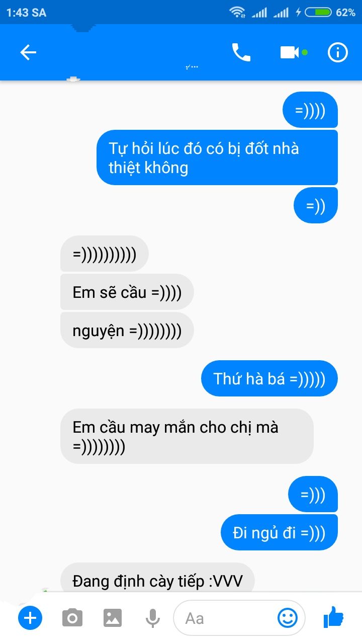Tap the "Đi ngủ đi =)))" message
This screenshot has height=644, width=362.
[x=280, y=532]
